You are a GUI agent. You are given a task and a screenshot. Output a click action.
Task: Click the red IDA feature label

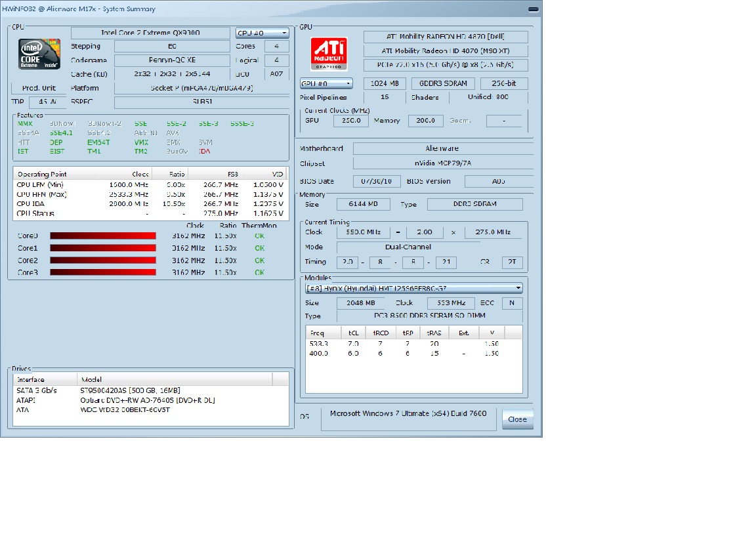click(x=205, y=152)
